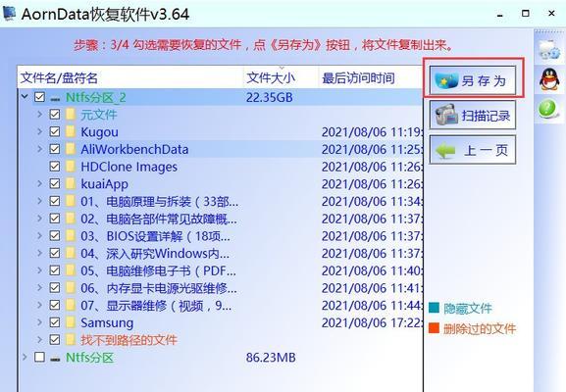Click the drive icon beside Ntfs分区_2
Screen dimensions: 566x392
tap(56, 98)
